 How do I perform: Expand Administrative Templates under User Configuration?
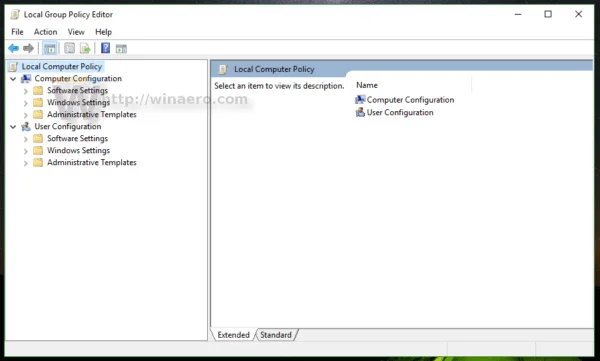pyautogui.click(x=26, y=163)
